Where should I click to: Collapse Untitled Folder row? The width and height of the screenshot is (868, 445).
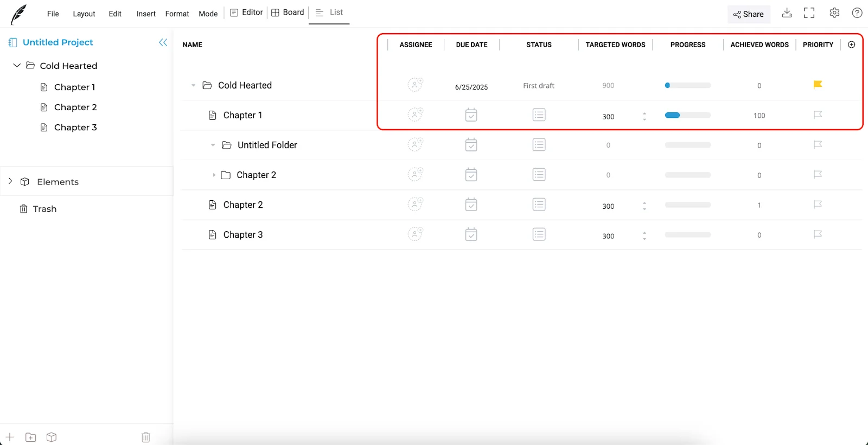pyautogui.click(x=213, y=145)
